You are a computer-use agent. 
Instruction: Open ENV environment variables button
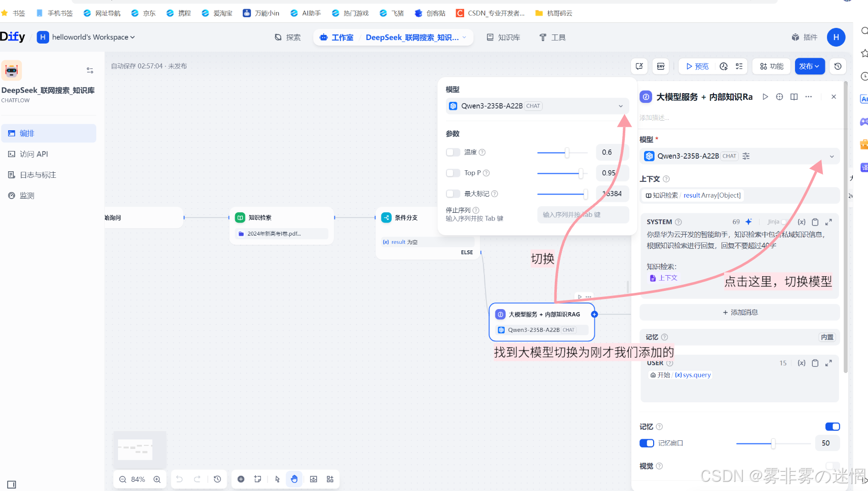(x=661, y=66)
